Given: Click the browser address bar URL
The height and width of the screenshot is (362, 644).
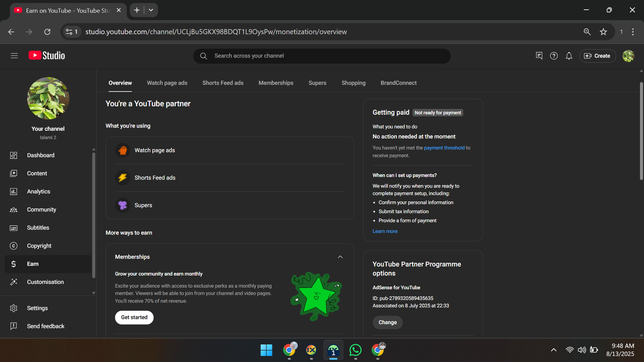Looking at the screenshot, I should point(216,32).
